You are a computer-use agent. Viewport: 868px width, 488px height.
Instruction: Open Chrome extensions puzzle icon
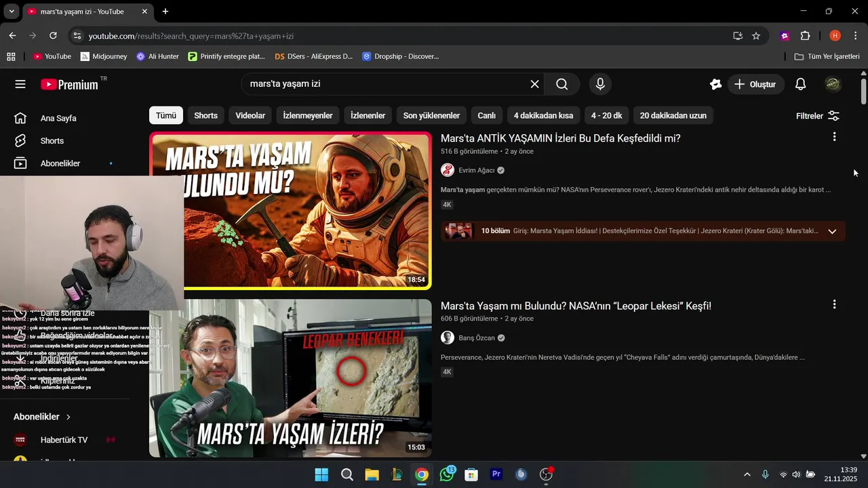[x=805, y=36]
